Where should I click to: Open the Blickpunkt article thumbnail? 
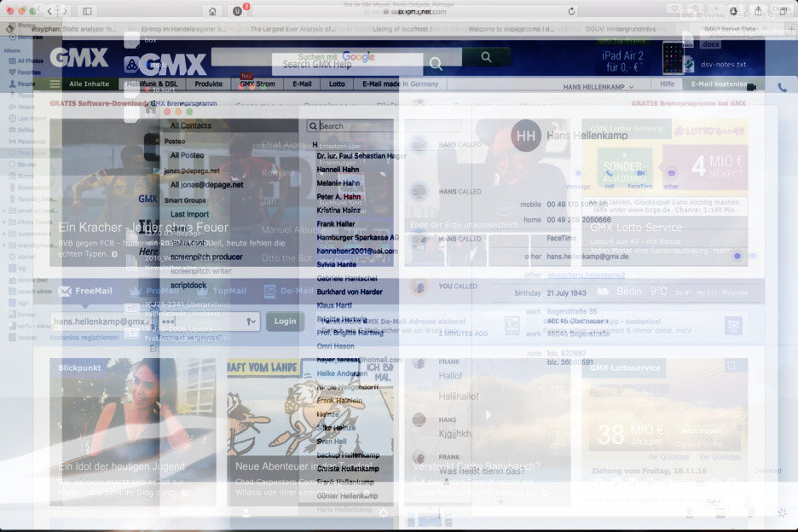[133, 431]
